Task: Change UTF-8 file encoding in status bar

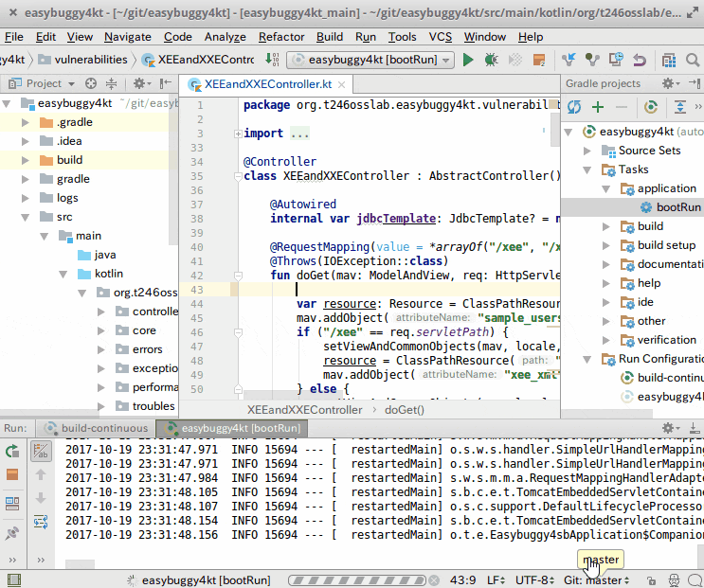Action: pos(534,580)
